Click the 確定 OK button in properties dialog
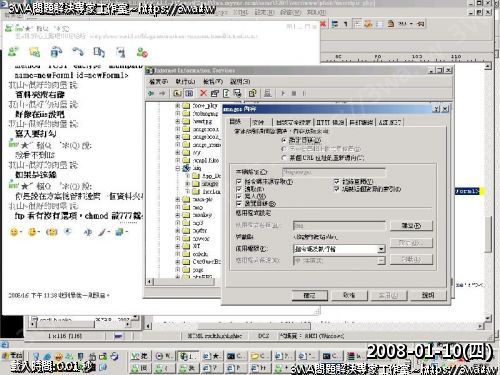 pos(309,295)
